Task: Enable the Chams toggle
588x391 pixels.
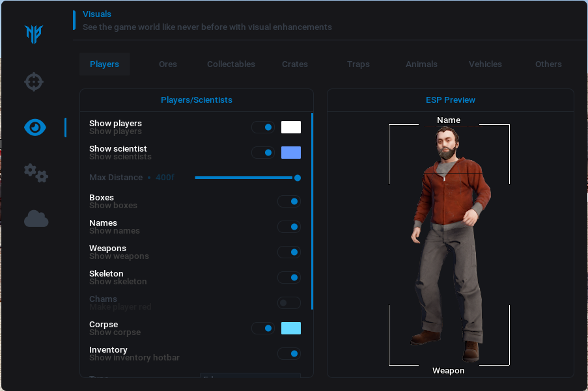Action: pyautogui.click(x=289, y=303)
